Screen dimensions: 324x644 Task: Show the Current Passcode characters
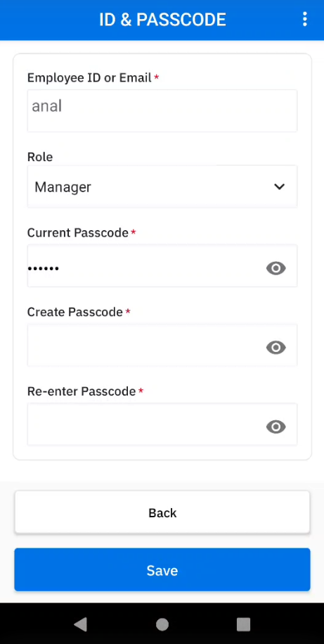pyautogui.click(x=276, y=268)
